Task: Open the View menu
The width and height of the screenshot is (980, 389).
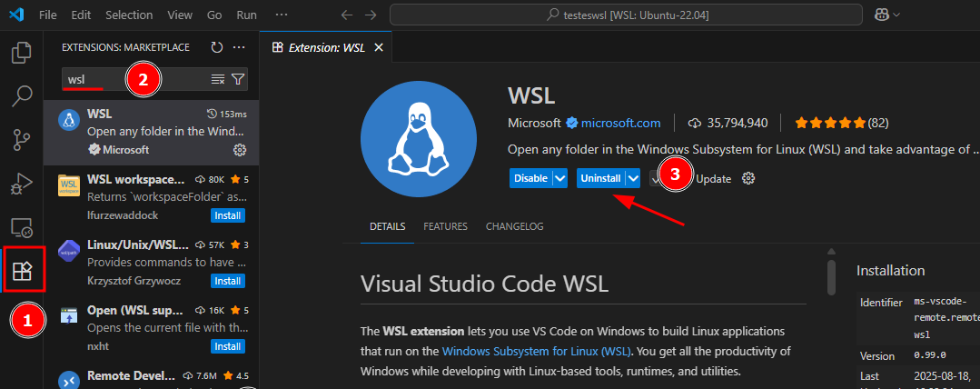Action: pyautogui.click(x=180, y=15)
